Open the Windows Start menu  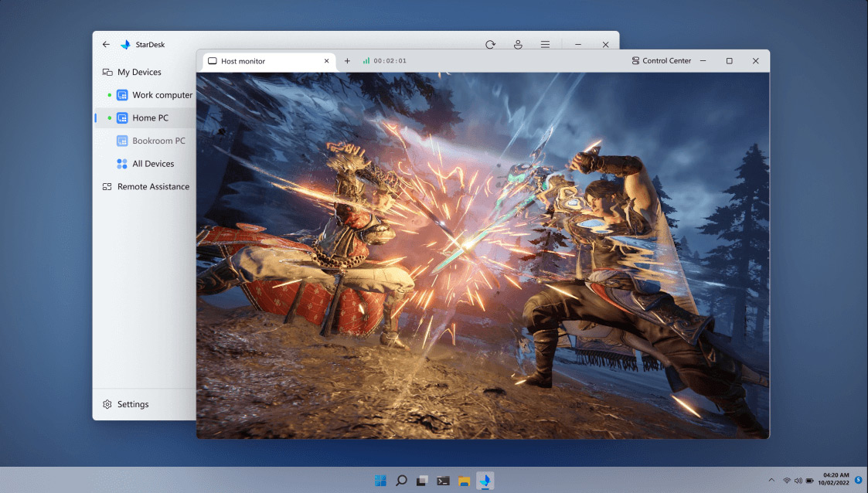click(380, 481)
